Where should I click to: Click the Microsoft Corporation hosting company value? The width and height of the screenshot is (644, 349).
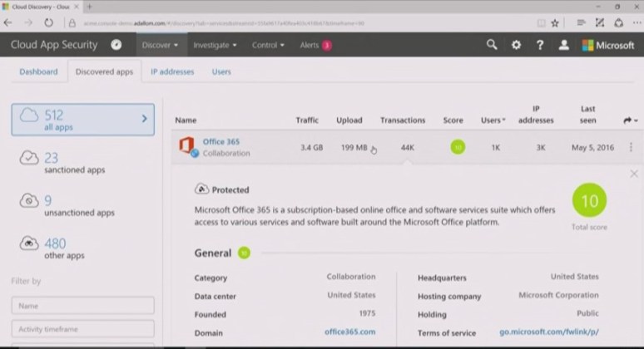(x=558, y=295)
